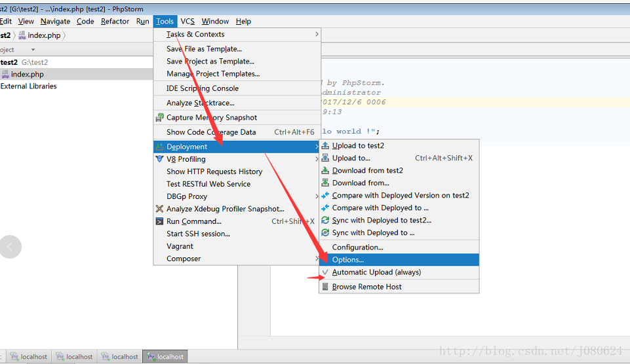Open the Window menu
The width and height of the screenshot is (630, 364).
pyautogui.click(x=215, y=21)
